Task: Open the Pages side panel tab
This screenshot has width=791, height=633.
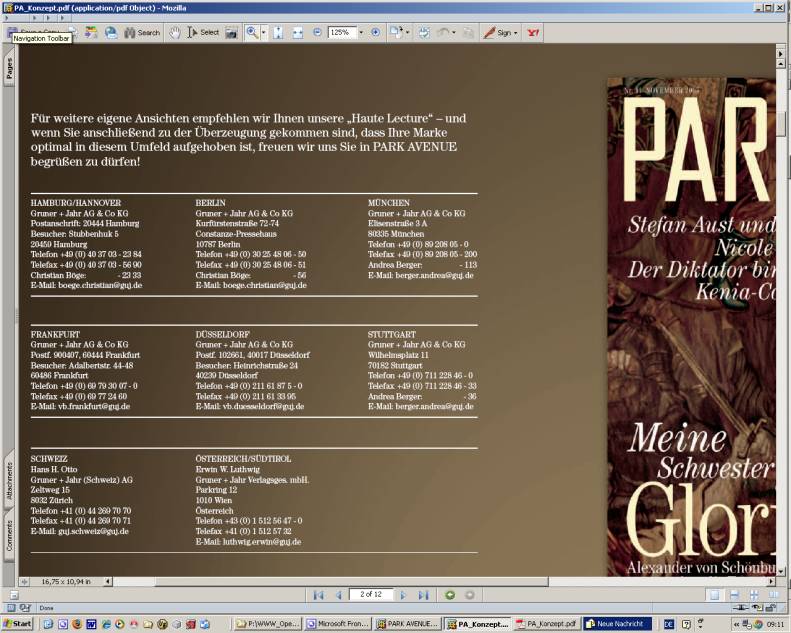Action: [9, 69]
